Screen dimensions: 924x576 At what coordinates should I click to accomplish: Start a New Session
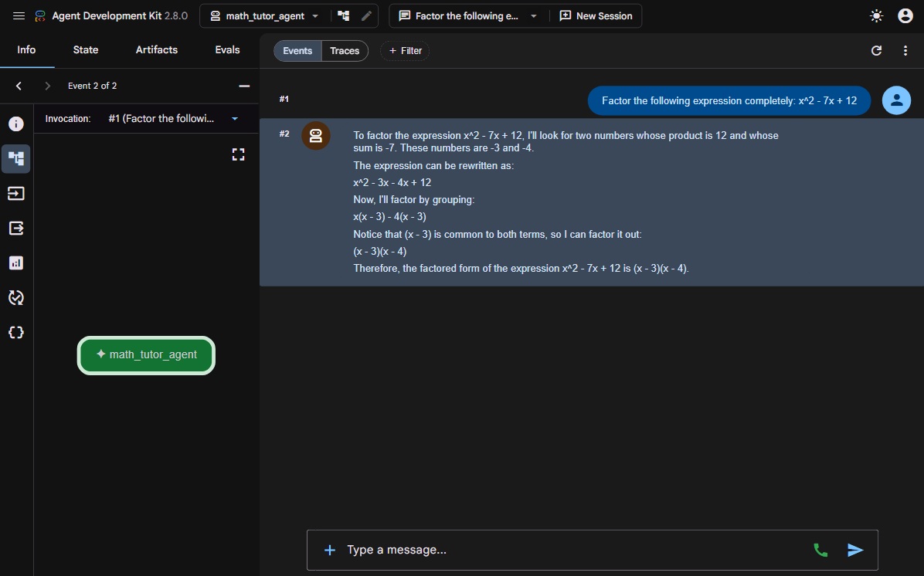[596, 16]
